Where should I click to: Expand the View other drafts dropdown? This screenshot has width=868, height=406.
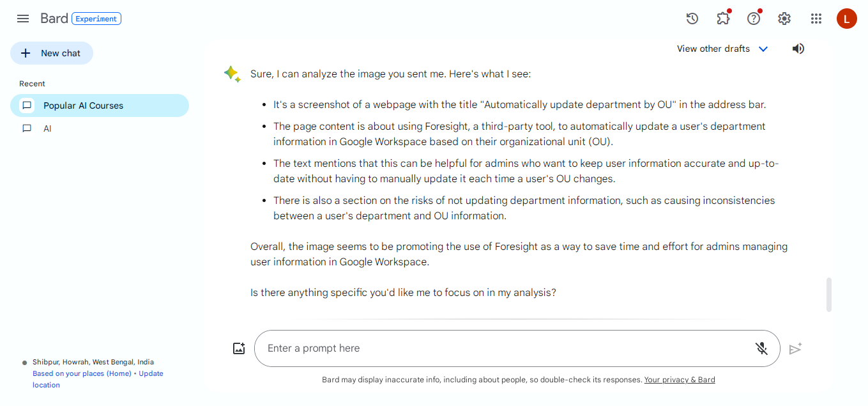click(713, 49)
